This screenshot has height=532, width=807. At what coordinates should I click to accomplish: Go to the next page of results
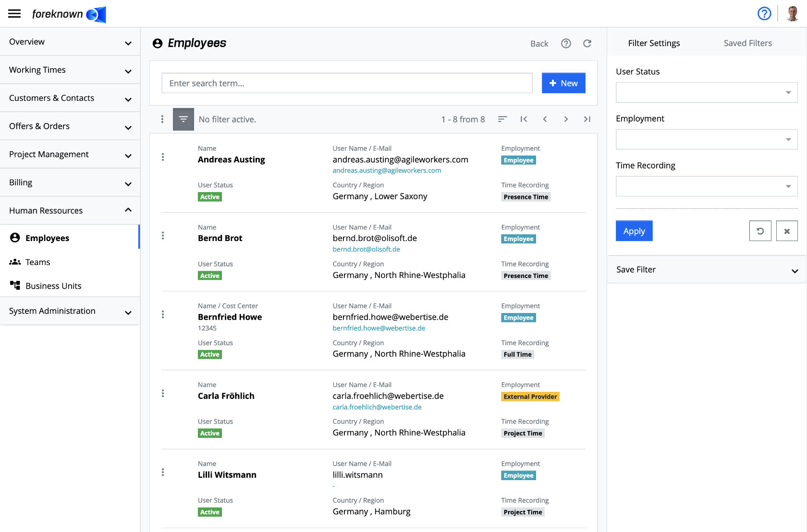(x=566, y=119)
